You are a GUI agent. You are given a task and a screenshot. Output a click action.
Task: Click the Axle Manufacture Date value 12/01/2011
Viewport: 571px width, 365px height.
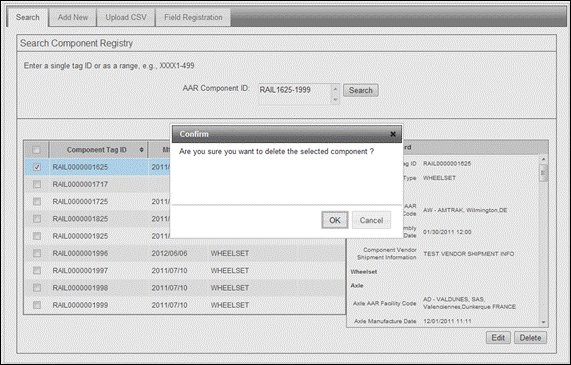click(x=447, y=321)
